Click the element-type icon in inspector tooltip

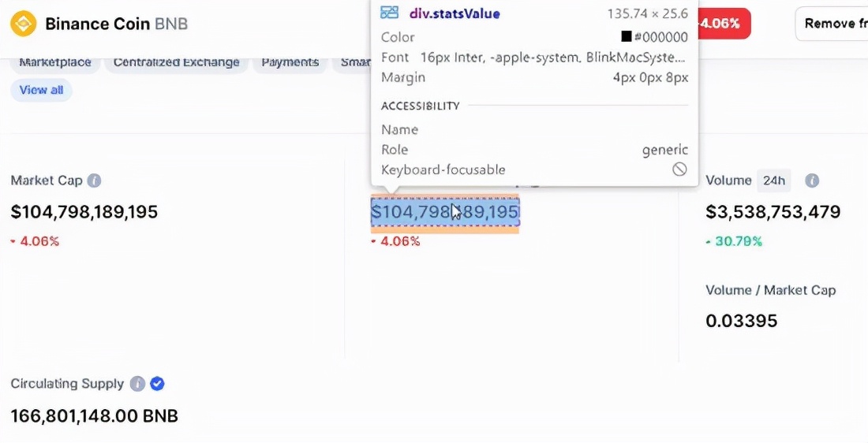point(390,13)
